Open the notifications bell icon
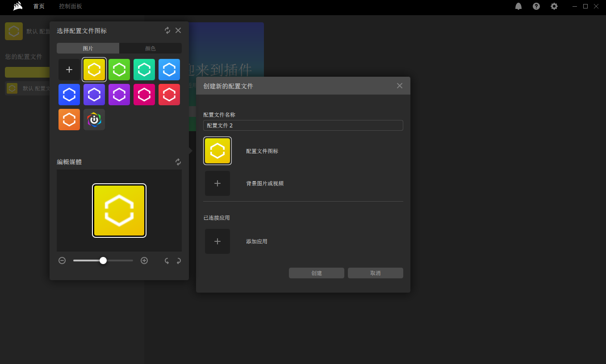 pyautogui.click(x=518, y=6)
